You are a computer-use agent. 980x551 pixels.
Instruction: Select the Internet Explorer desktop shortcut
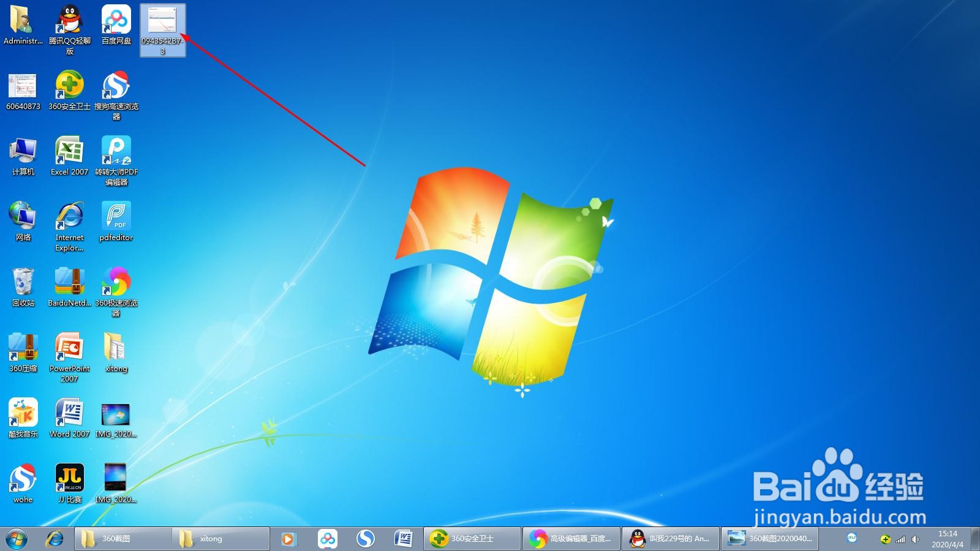point(70,227)
